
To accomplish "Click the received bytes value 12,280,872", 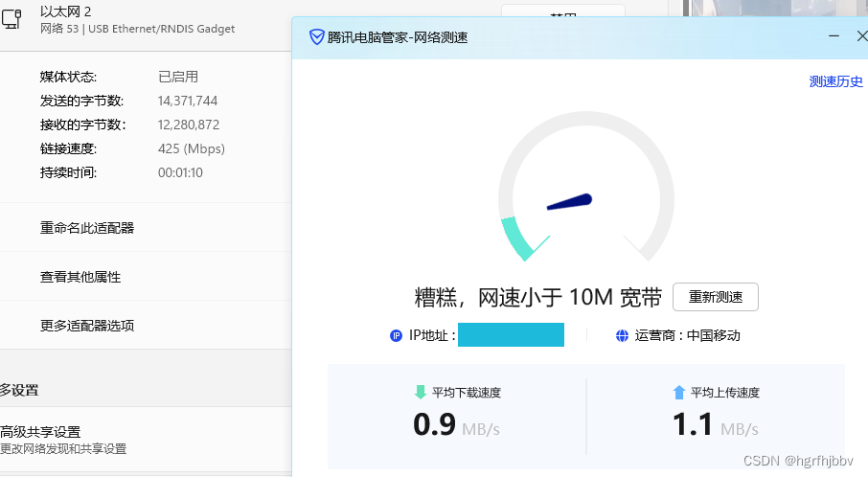I will (189, 125).
